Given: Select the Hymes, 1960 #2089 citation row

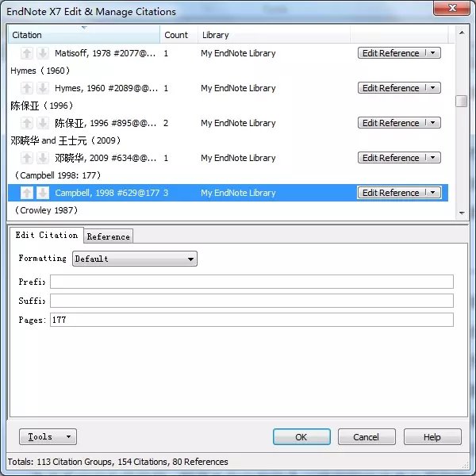Looking at the screenshot, I should point(228,88).
